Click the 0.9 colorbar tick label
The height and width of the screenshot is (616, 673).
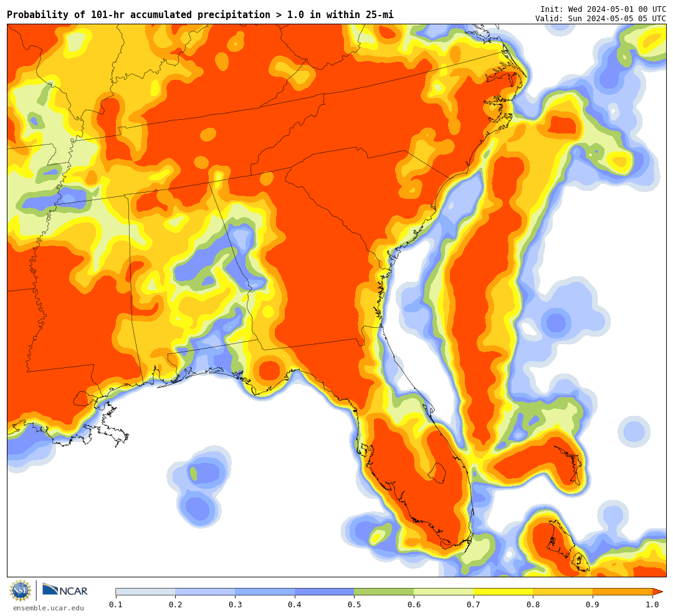coord(593,604)
